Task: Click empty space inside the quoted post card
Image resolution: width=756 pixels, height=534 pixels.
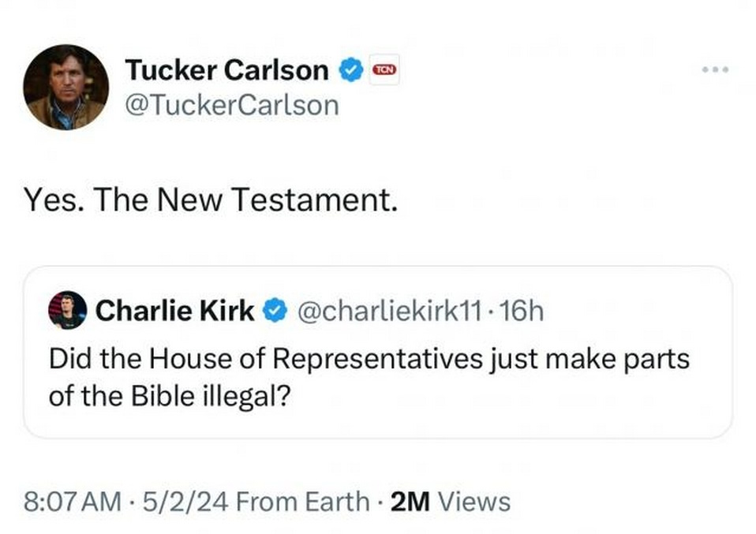Action: pyautogui.click(x=513, y=402)
